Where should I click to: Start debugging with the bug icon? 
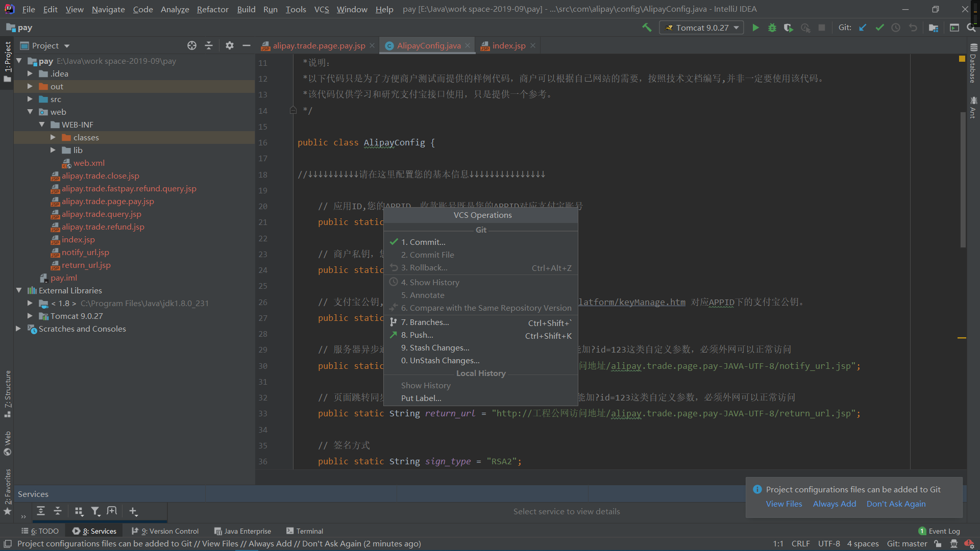coord(772,28)
